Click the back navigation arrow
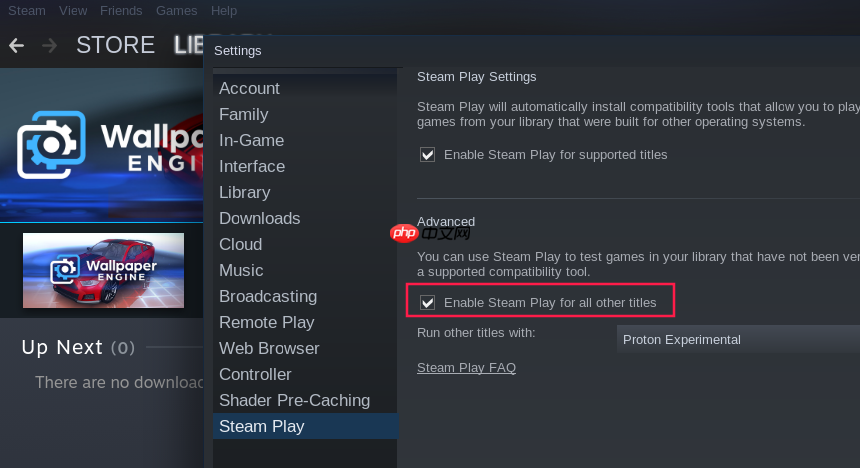The height and width of the screenshot is (468, 860). click(16, 45)
